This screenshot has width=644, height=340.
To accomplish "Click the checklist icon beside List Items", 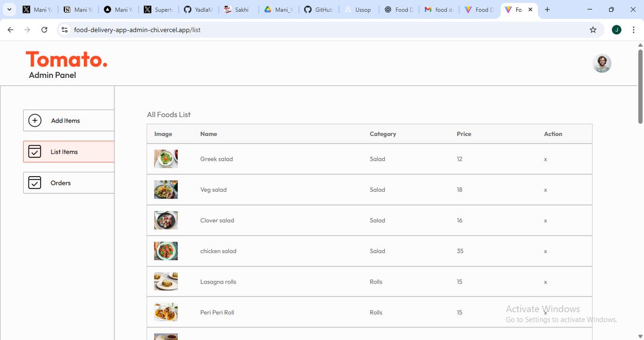I will click(x=34, y=151).
